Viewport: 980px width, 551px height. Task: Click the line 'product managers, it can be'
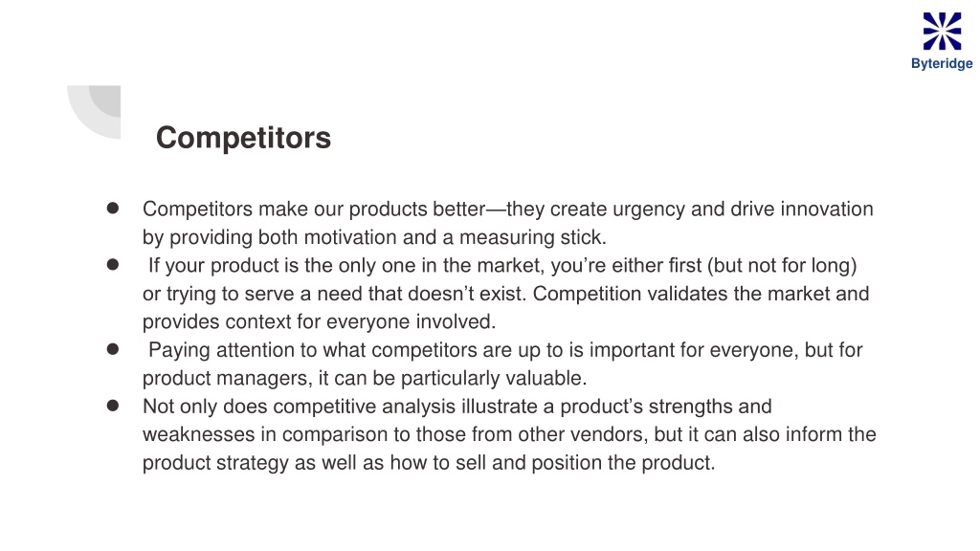(365, 378)
